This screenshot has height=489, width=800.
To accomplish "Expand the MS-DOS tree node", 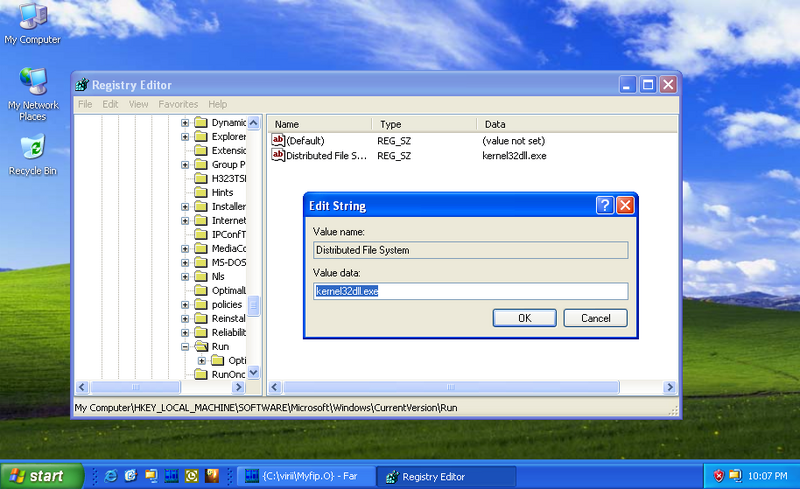I will click(185, 262).
